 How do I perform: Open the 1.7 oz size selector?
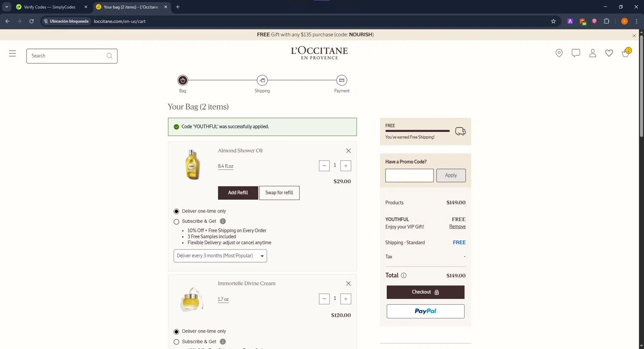point(223,299)
